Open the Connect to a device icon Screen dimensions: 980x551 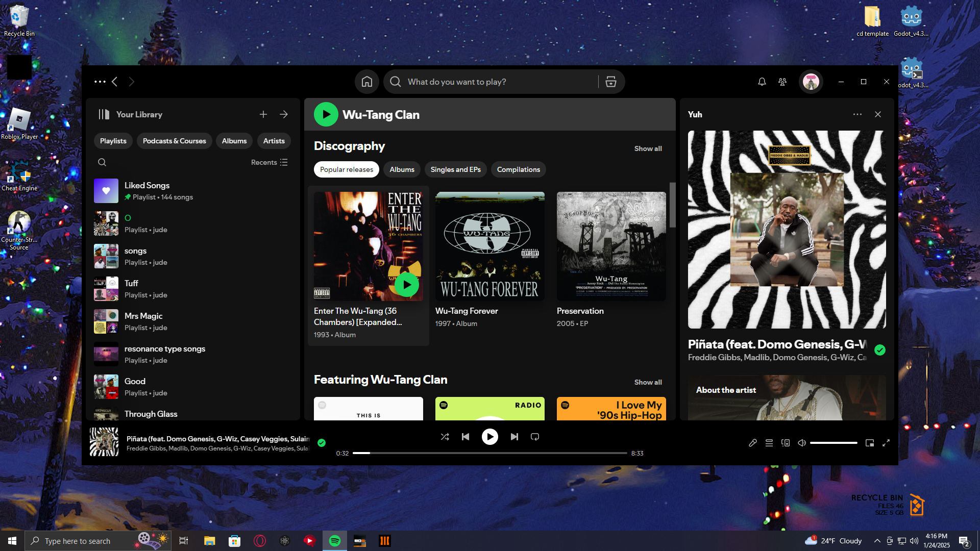pyautogui.click(x=785, y=443)
